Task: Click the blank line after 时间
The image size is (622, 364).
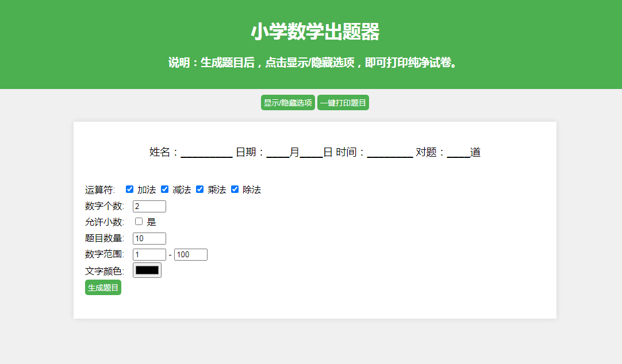Action: coord(390,153)
